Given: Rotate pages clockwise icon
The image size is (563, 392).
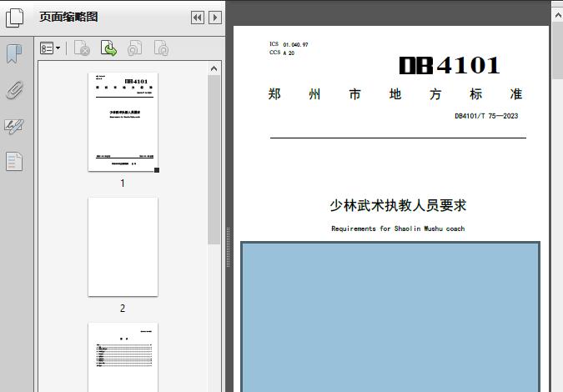Looking at the screenshot, I should pyautogui.click(x=161, y=48).
